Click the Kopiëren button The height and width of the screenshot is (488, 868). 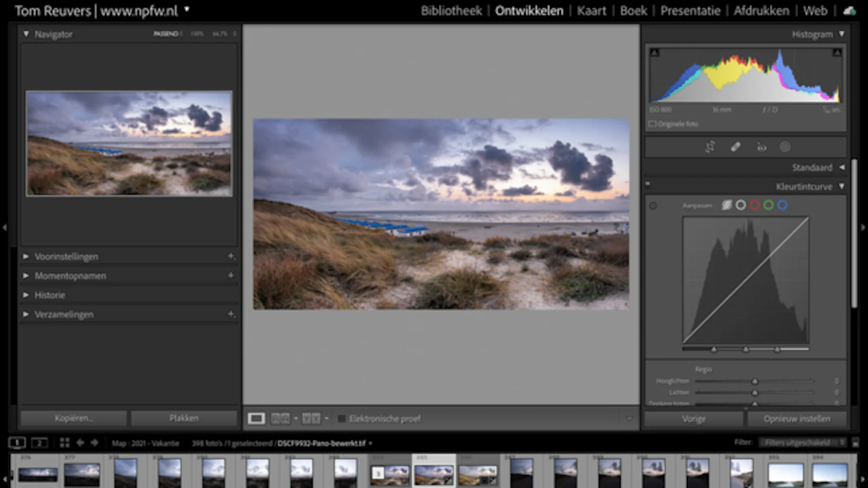[x=74, y=418]
